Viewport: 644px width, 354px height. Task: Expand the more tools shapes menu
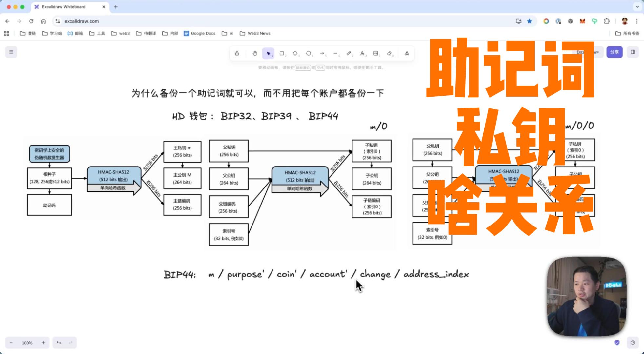407,53
